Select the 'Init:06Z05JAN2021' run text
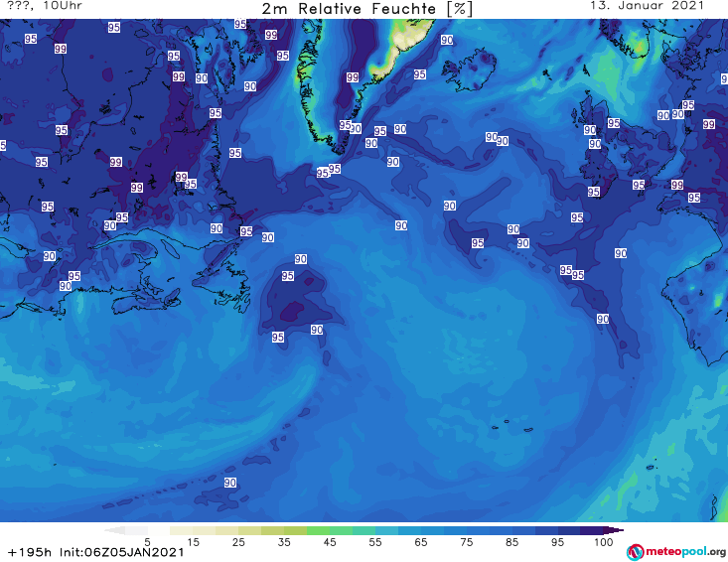The height and width of the screenshot is (562, 728). click(121, 552)
